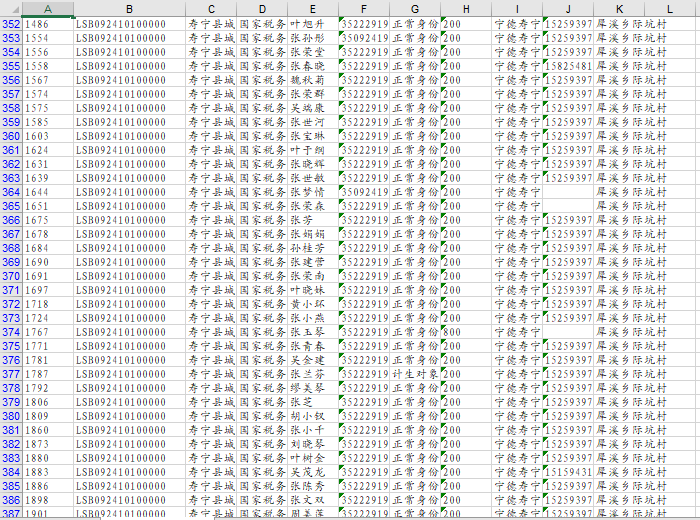Select row header 384
The width and height of the screenshot is (700, 520).
click(x=11, y=472)
